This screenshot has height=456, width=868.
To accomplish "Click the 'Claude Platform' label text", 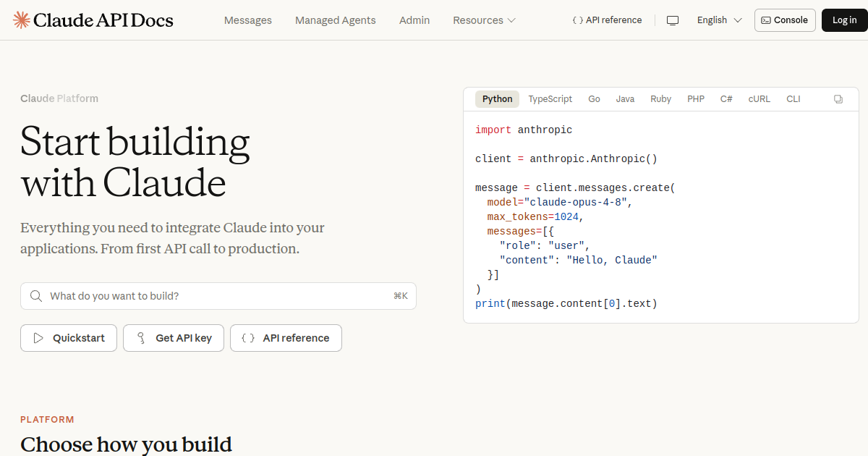I will [59, 98].
